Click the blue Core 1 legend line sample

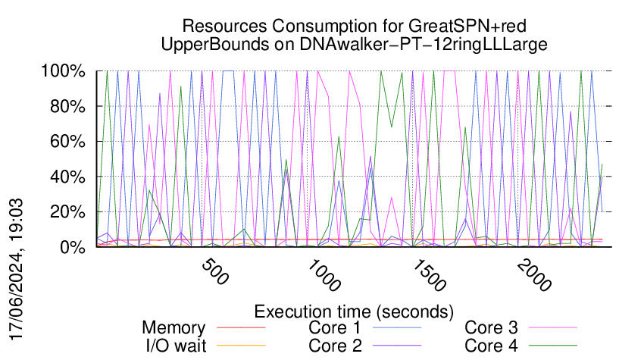tap(397, 327)
